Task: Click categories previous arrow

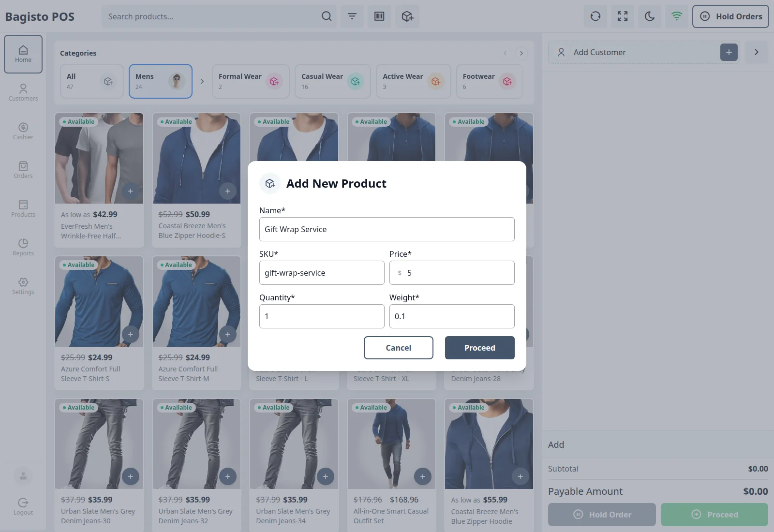Action: 505,53
